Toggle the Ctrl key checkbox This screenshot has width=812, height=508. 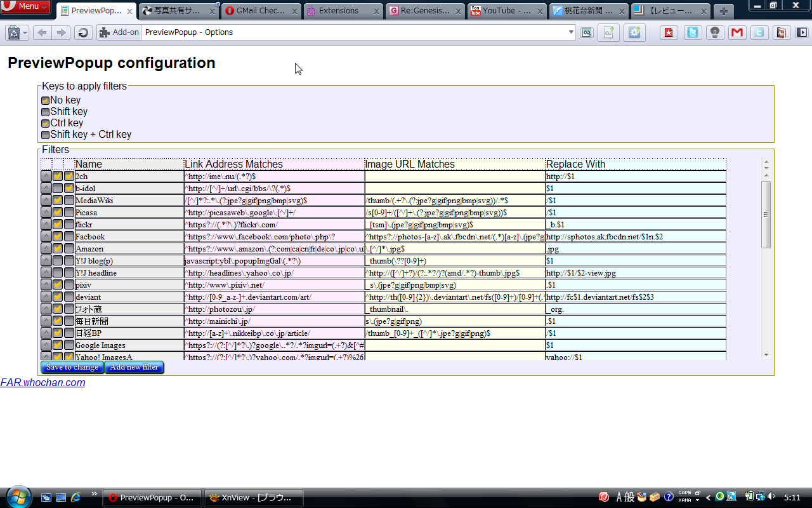point(45,123)
